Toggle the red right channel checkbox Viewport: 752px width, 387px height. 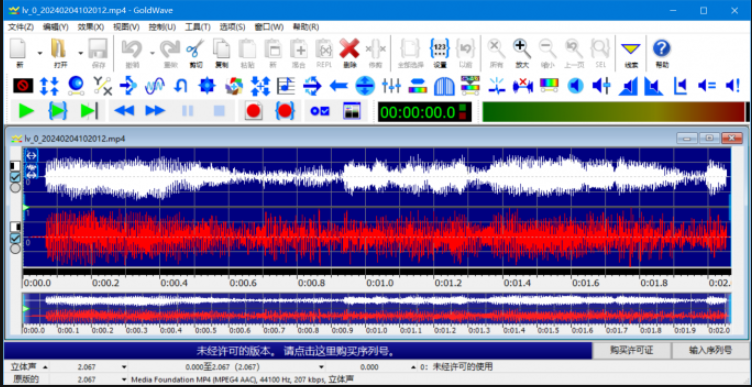pyautogui.click(x=15, y=238)
